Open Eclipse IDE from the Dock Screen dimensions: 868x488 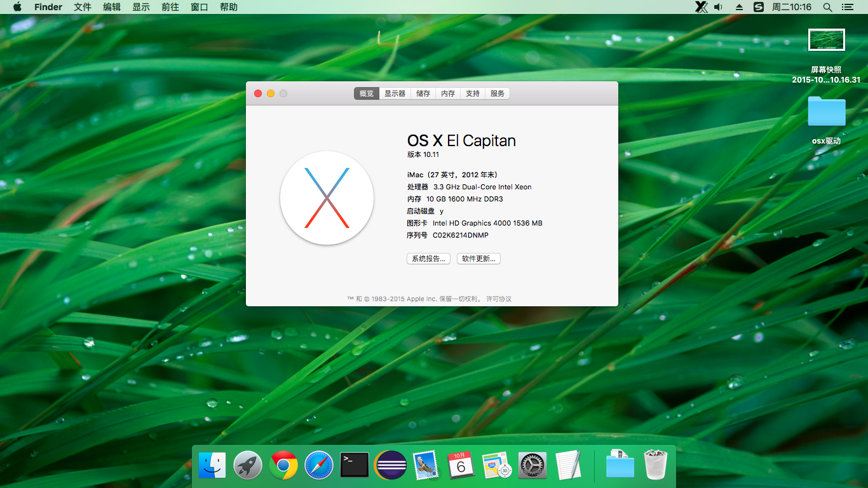[x=390, y=465]
